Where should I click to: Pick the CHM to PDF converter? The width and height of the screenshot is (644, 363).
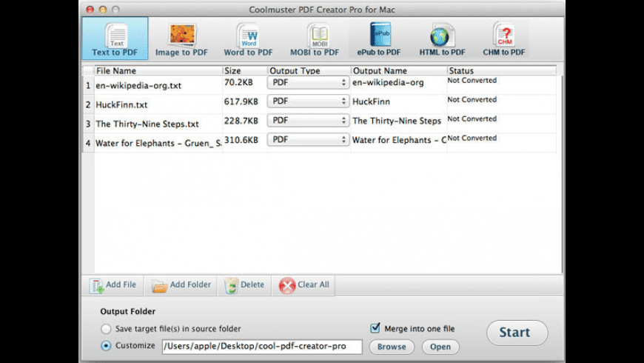point(504,39)
